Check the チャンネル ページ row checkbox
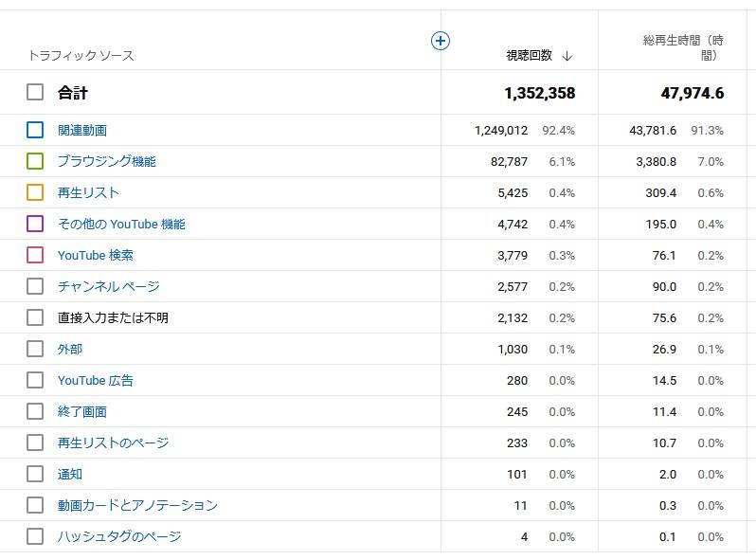The image size is (756, 560). (x=35, y=286)
